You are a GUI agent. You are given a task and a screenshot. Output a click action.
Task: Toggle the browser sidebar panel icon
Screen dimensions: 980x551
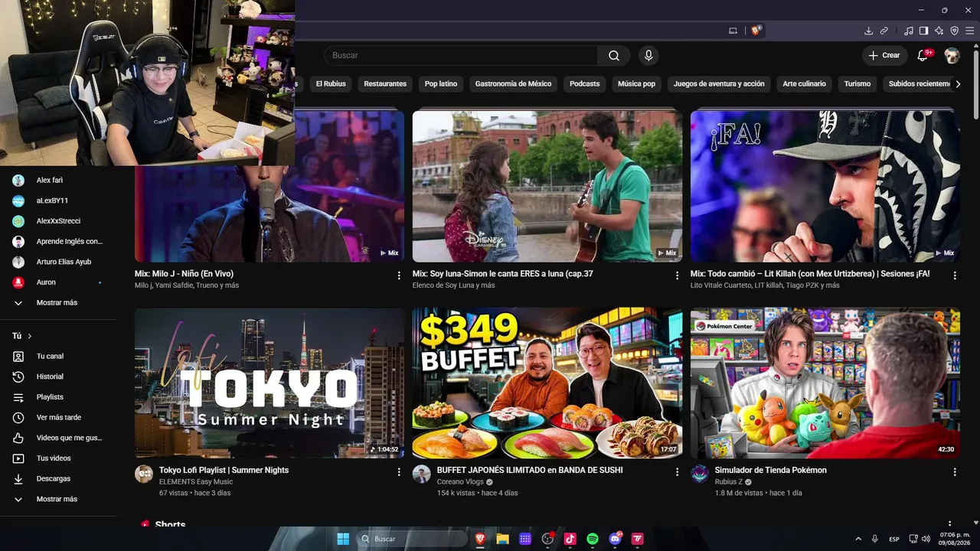(923, 31)
